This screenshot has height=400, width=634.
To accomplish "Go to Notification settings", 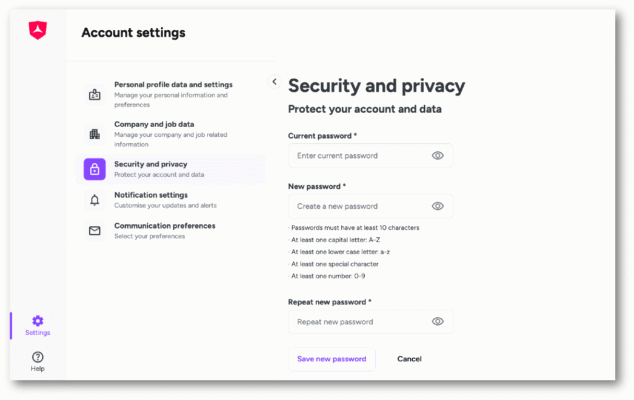I will click(x=150, y=195).
